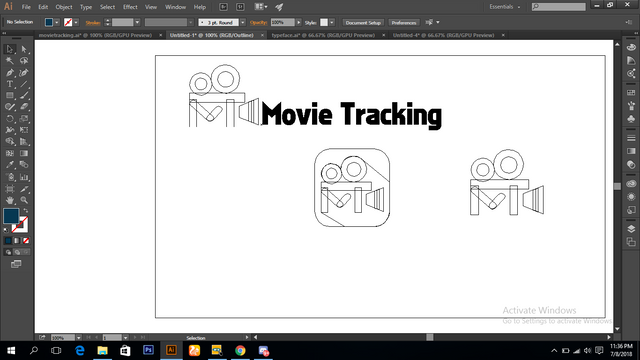Select the Symbol Sprayer tool
640x360 pixels.
(10, 177)
